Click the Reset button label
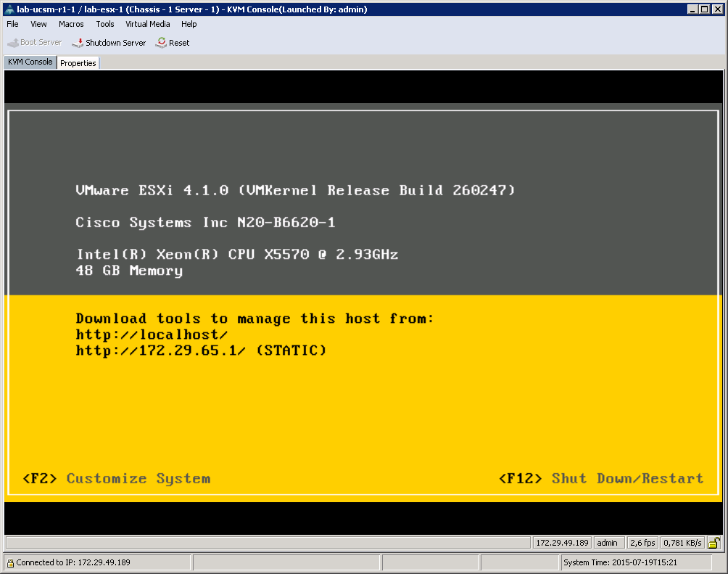The height and width of the screenshot is (574, 728). pos(179,43)
